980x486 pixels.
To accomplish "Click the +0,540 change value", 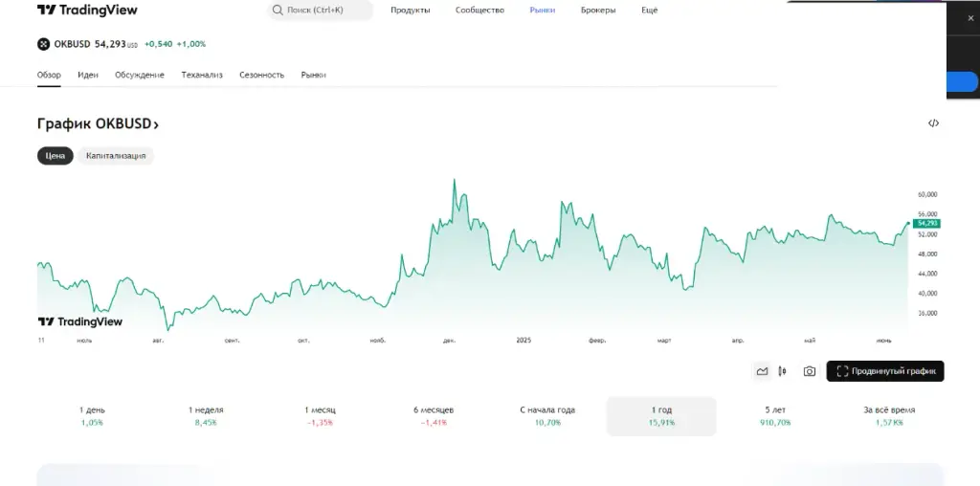I will click(x=159, y=44).
